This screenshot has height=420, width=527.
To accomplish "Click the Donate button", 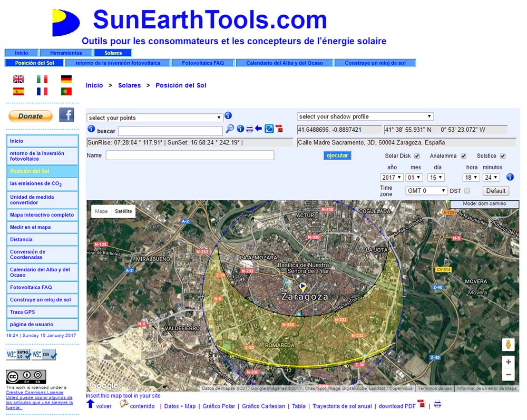I will click(x=31, y=116).
